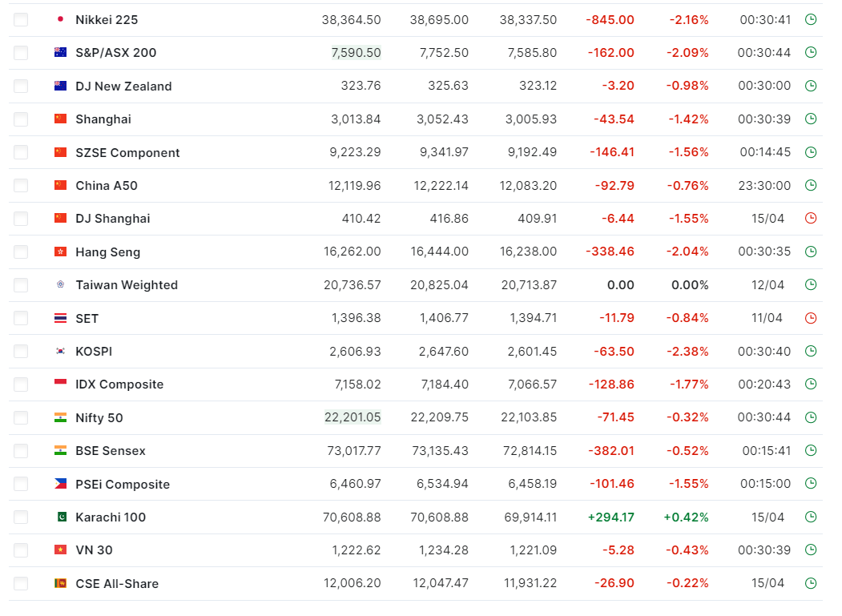Image resolution: width=842 pixels, height=616 pixels.
Task: Toggle the checkbox for VN 30
Action: coord(21,550)
